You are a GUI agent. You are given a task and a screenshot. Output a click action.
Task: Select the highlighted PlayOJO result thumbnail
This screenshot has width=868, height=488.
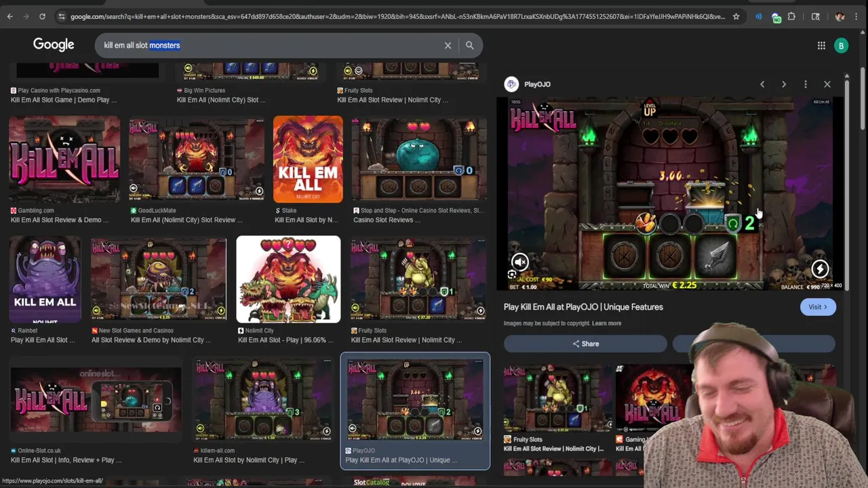415,399
